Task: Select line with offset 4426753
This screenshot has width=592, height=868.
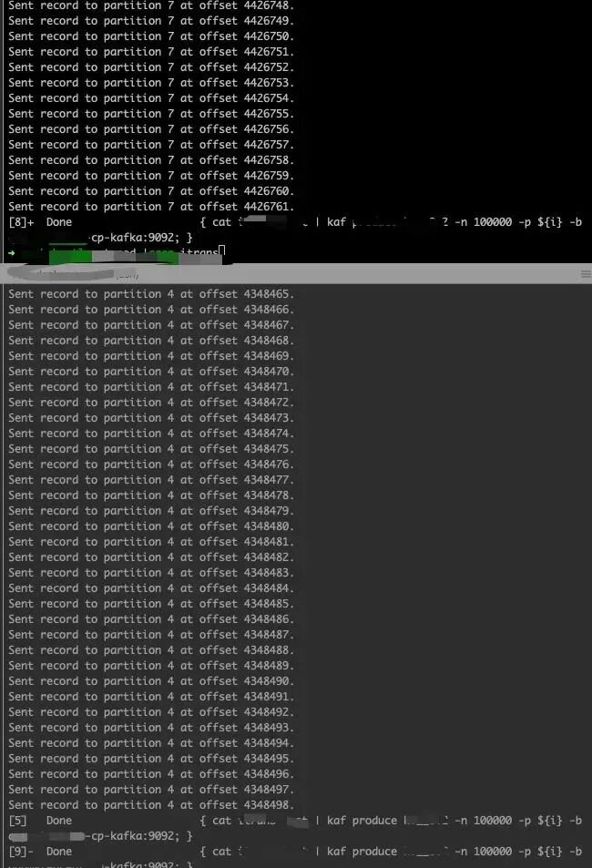Action: 151,83
